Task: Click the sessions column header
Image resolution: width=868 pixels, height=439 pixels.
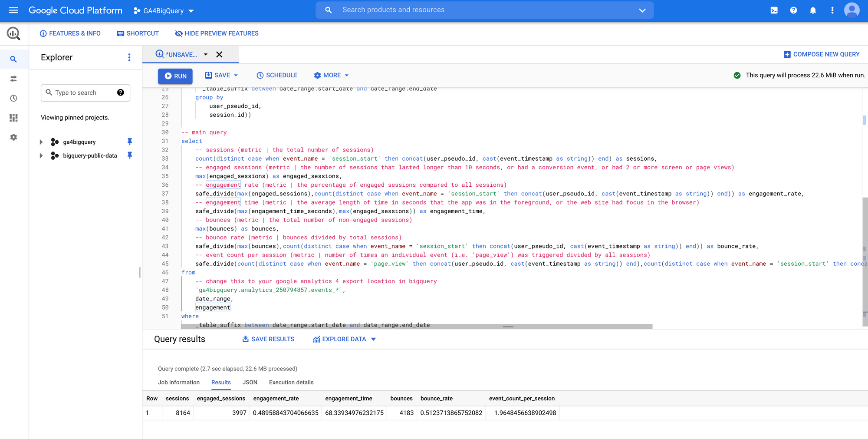Action: tap(177, 398)
